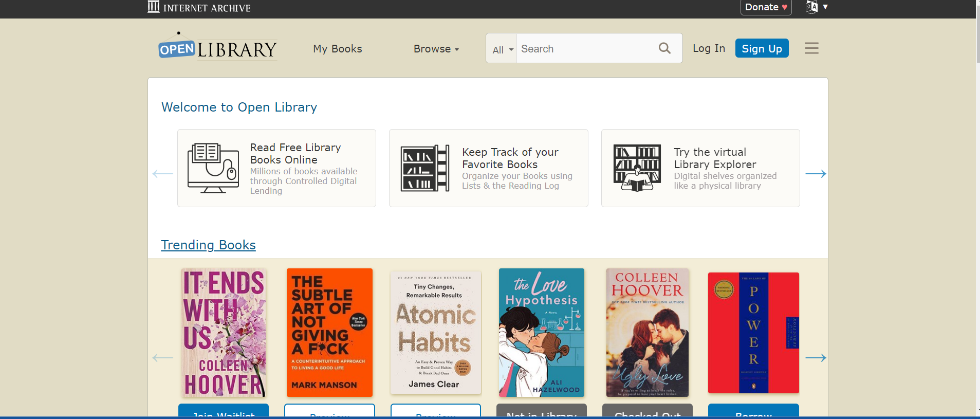Viewport: 980px width, 419px height.
Task: Open the hamburger menu icon
Action: click(x=811, y=48)
